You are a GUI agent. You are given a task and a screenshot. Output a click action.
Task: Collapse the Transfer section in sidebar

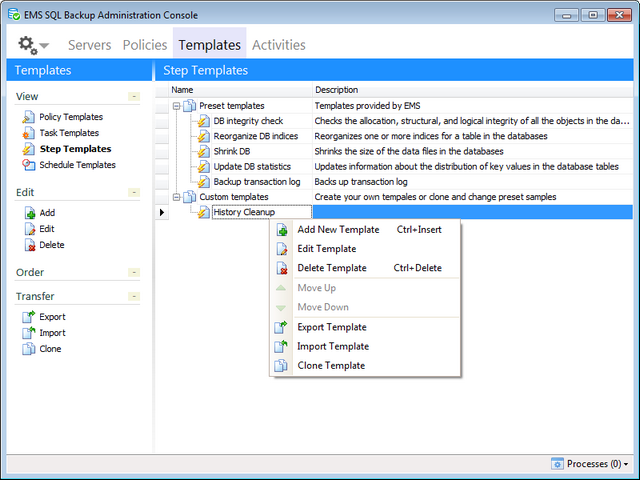(x=134, y=296)
